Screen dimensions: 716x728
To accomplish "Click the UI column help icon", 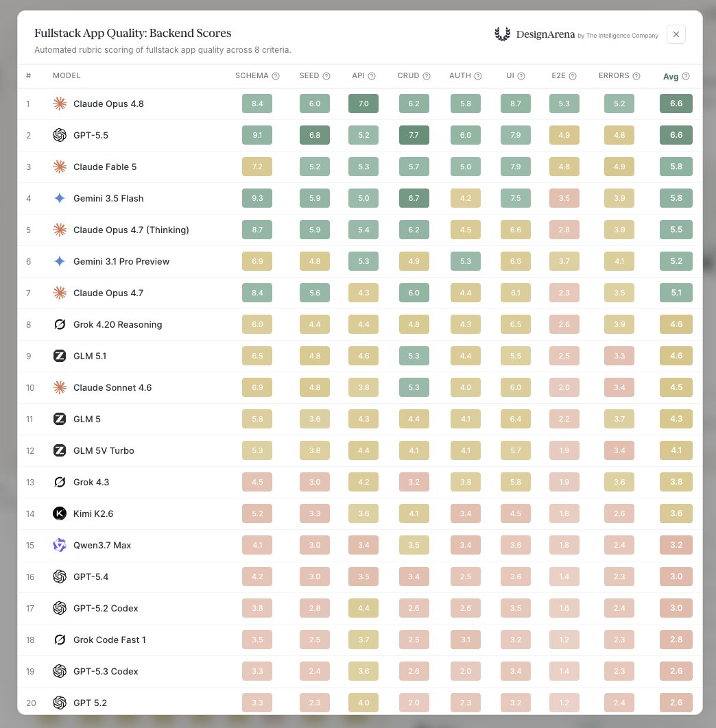I will pos(521,76).
